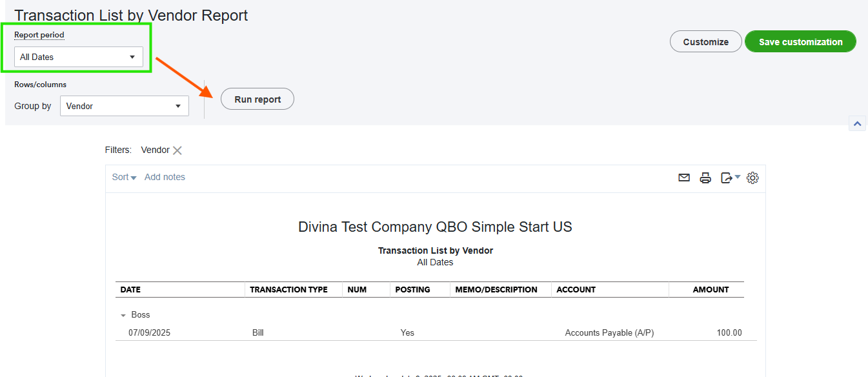This screenshot has width=868, height=377.
Task: Open the Group by Vendor dropdown
Action: [124, 106]
